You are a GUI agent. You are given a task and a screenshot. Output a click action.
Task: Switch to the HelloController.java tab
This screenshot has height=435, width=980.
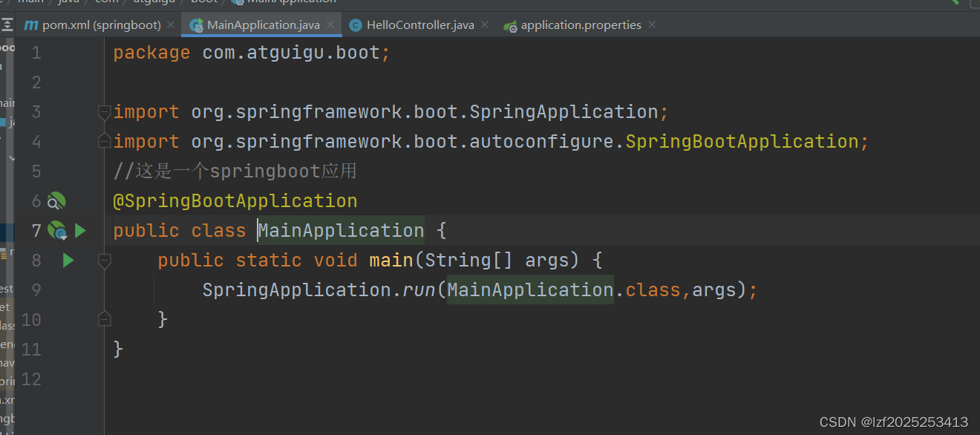click(419, 24)
